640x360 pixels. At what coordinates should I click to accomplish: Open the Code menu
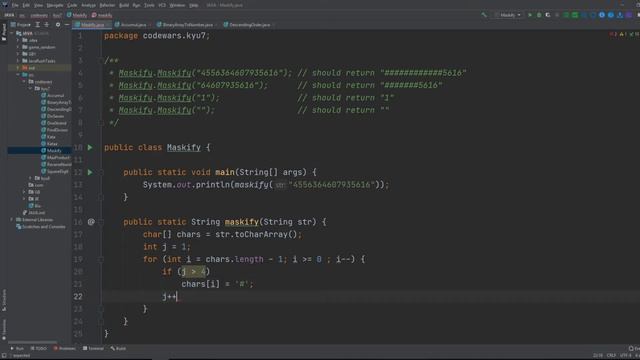coord(72,5)
